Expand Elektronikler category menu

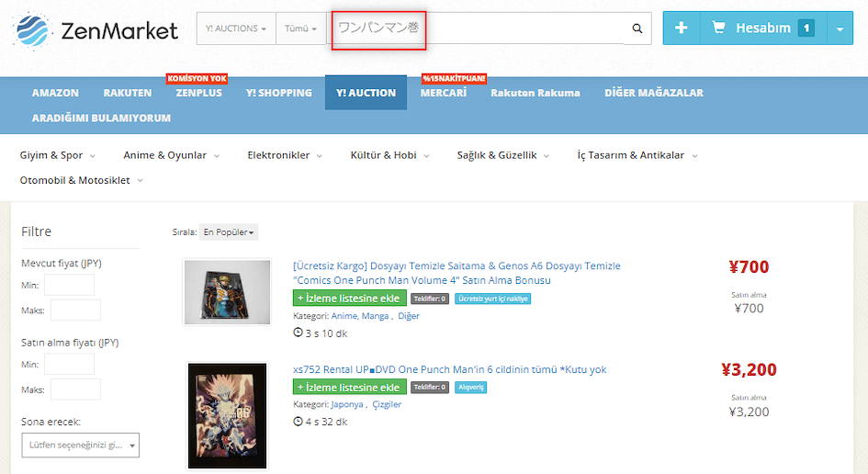(x=285, y=155)
